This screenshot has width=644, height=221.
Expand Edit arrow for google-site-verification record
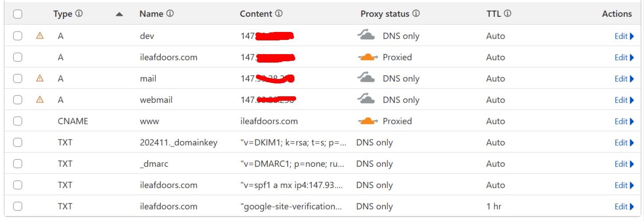pyautogui.click(x=632, y=206)
